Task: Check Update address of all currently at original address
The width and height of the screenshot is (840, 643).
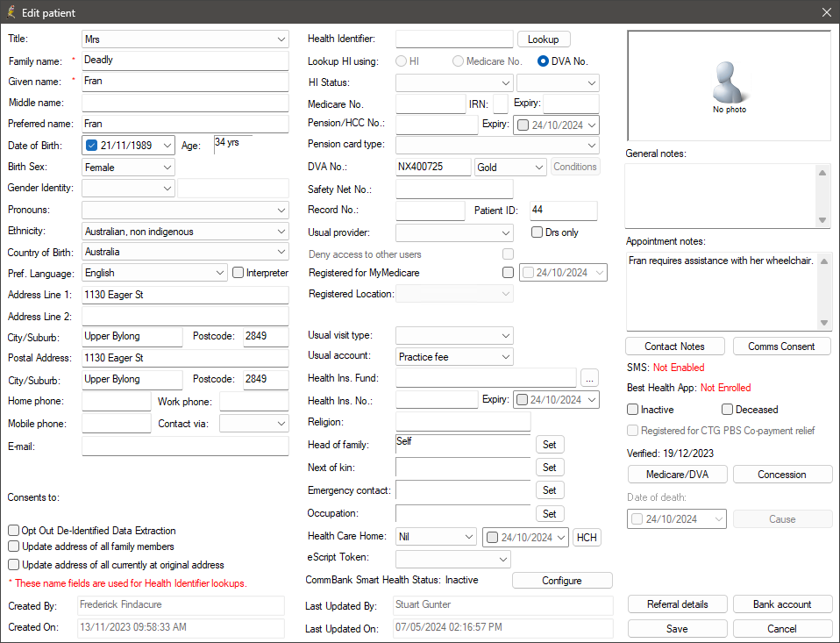Action: click(13, 565)
